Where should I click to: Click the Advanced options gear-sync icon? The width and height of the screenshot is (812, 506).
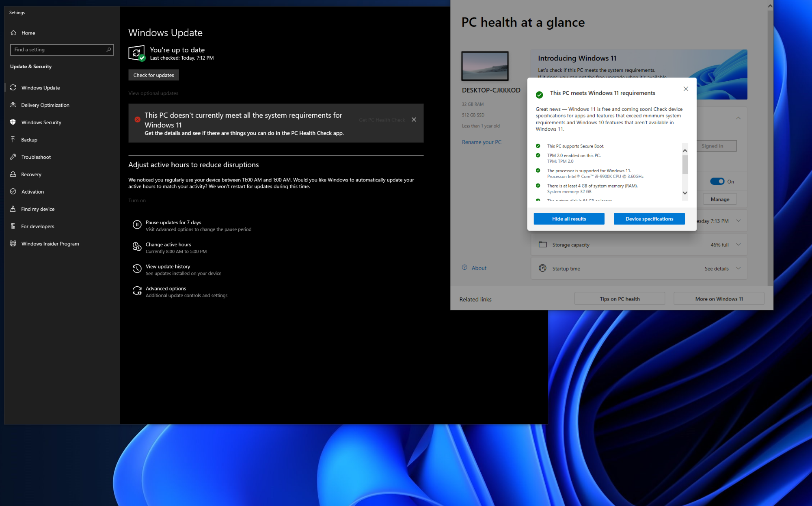[x=137, y=291]
